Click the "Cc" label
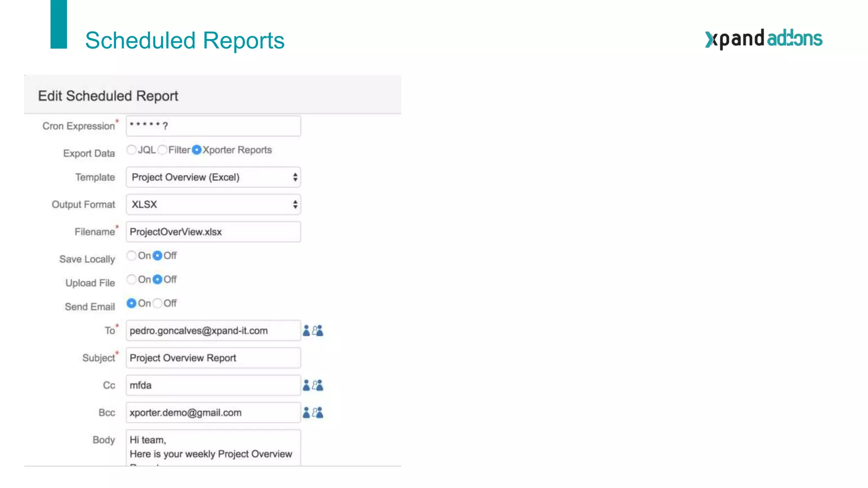Screen dimensions: 868x488 click(109, 385)
